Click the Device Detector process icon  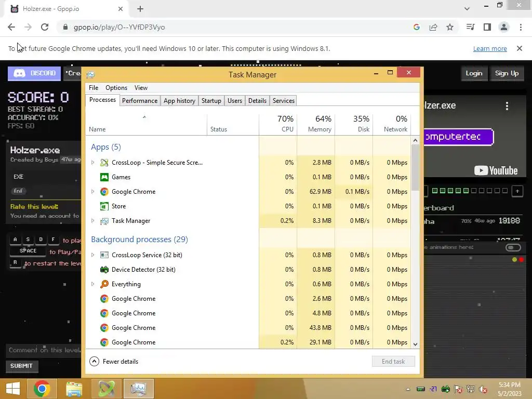(x=104, y=270)
